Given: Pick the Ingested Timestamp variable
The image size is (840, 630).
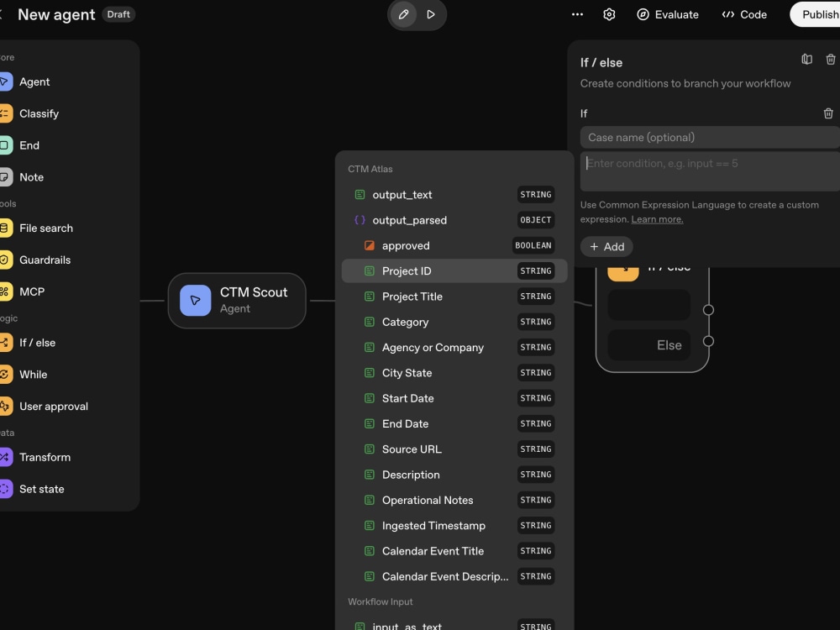Looking at the screenshot, I should click(454, 526).
